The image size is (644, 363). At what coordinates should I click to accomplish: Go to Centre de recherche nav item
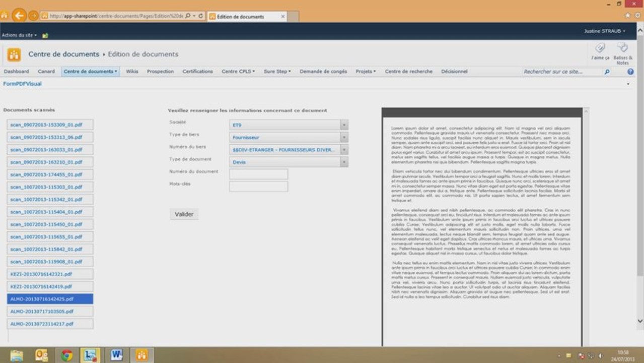pos(408,72)
